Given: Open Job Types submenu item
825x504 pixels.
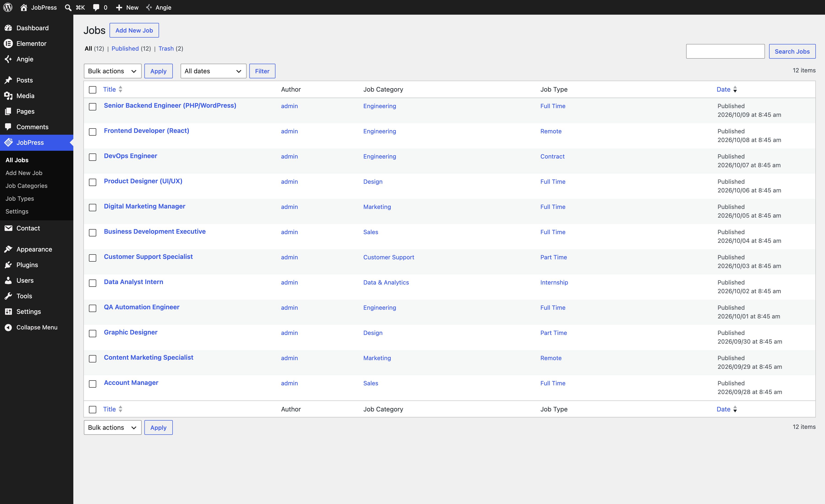Looking at the screenshot, I should click(20, 198).
